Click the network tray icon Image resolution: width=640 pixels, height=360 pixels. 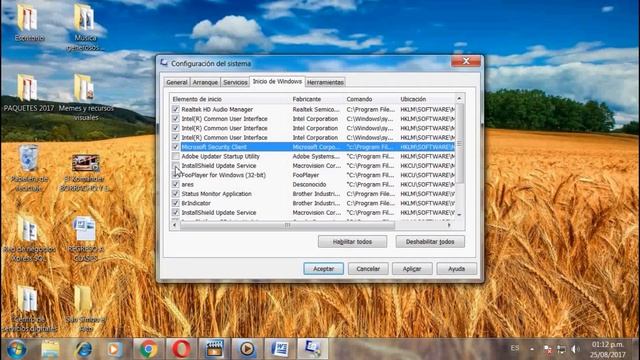point(562,349)
